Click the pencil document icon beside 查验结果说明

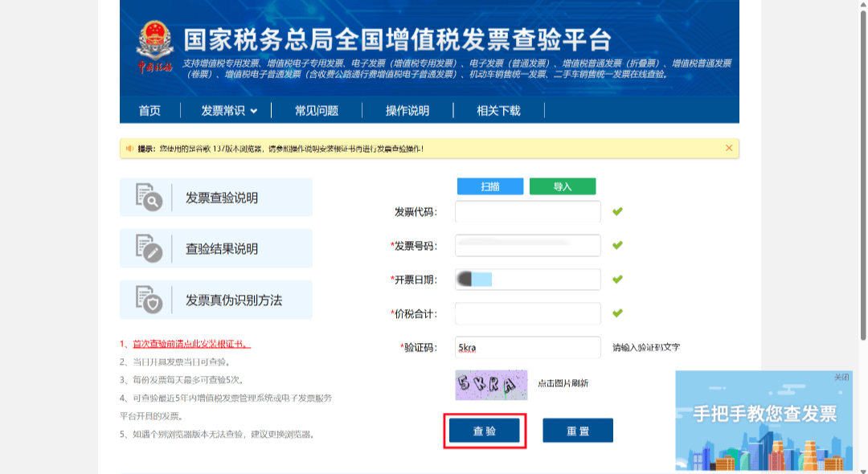click(x=149, y=249)
